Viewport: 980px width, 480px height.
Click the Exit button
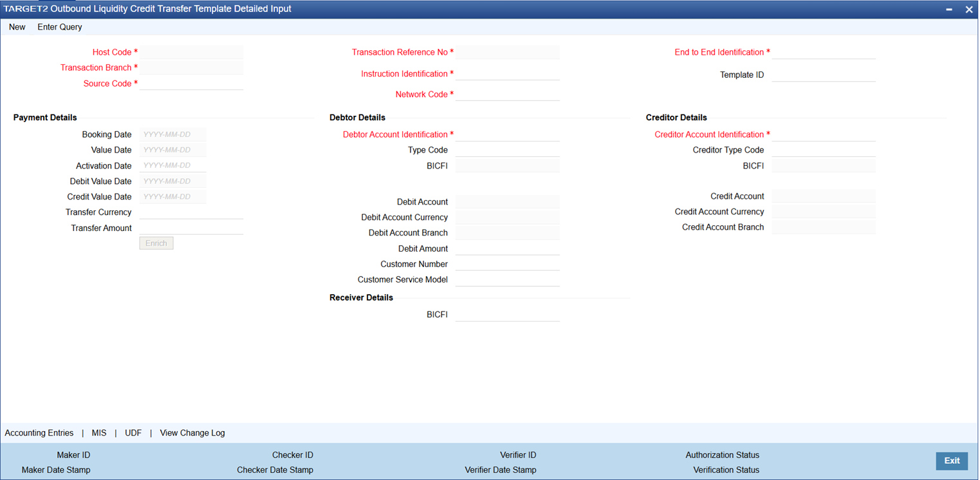coord(952,461)
